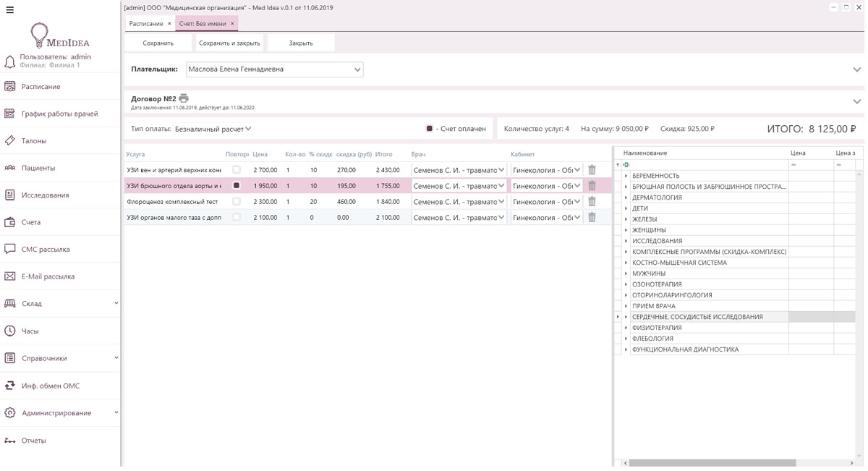Delete the Флороценоз комплексный тест row

pyautogui.click(x=592, y=202)
